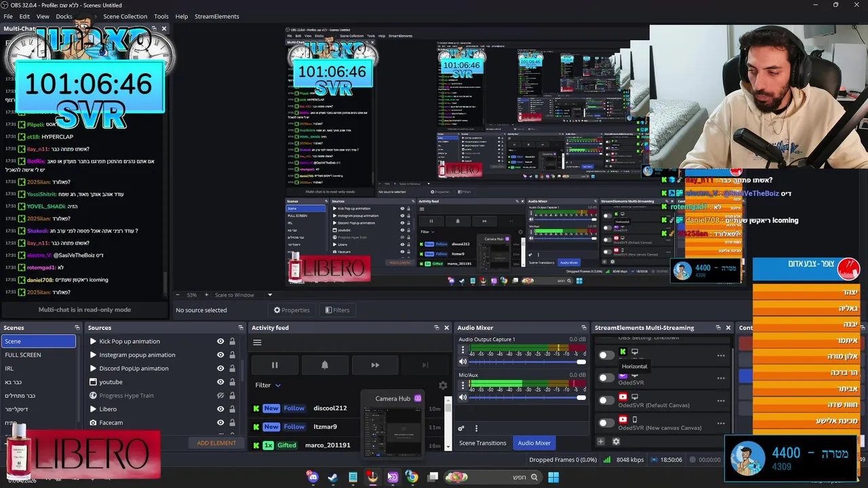Adjust the Mic/Aux volume slider

tap(526, 397)
